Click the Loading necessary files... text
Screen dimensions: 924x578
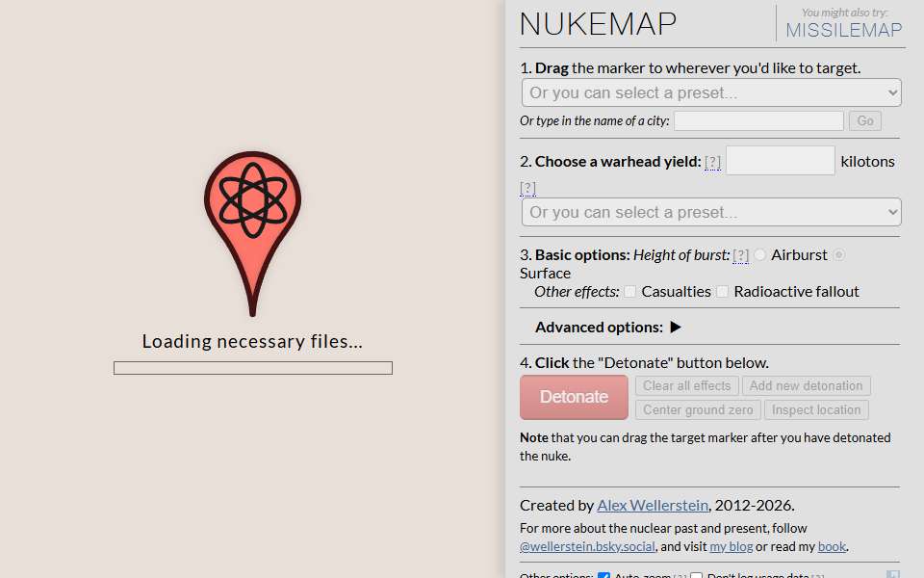(252, 341)
